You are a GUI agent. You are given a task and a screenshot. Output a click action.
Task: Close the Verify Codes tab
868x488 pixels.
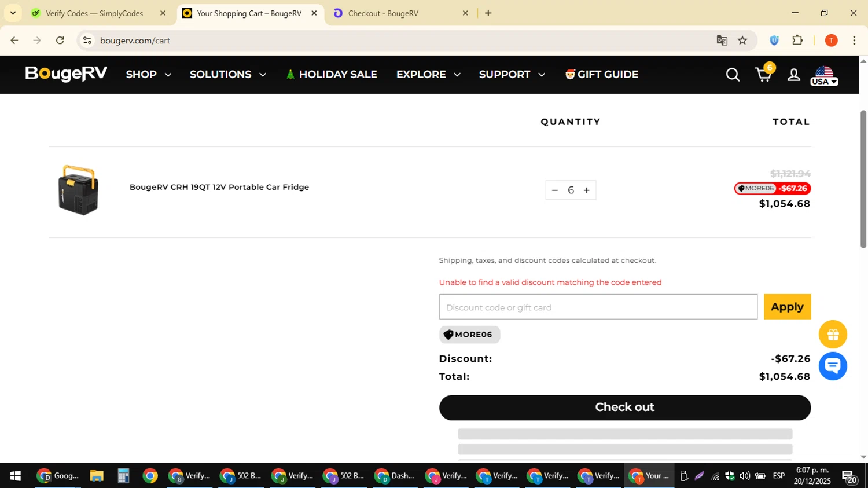163,13
